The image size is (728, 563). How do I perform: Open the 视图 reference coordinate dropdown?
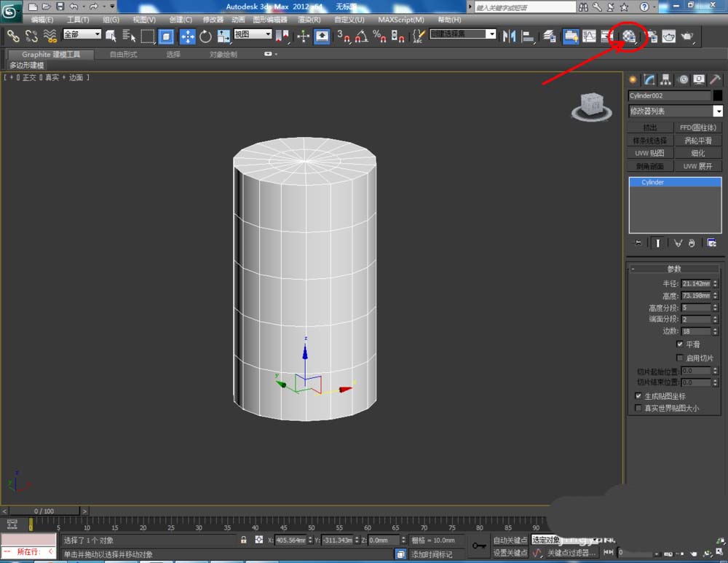[253, 34]
